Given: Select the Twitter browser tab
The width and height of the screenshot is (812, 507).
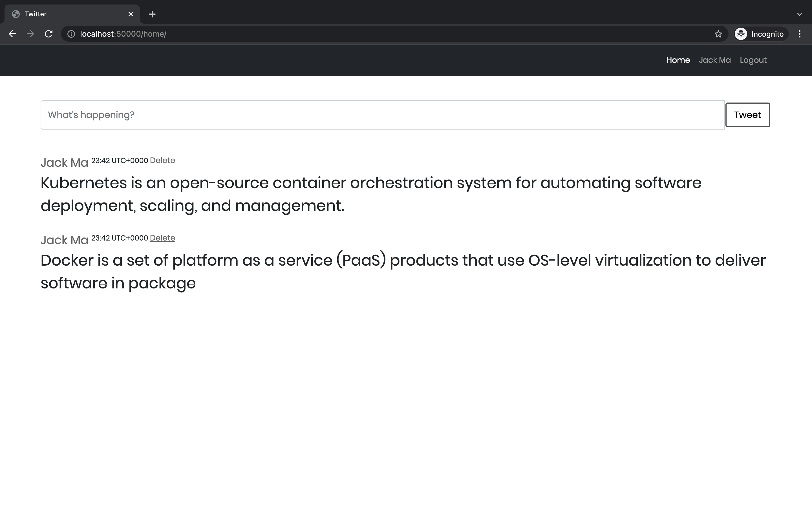Looking at the screenshot, I should pos(67,14).
